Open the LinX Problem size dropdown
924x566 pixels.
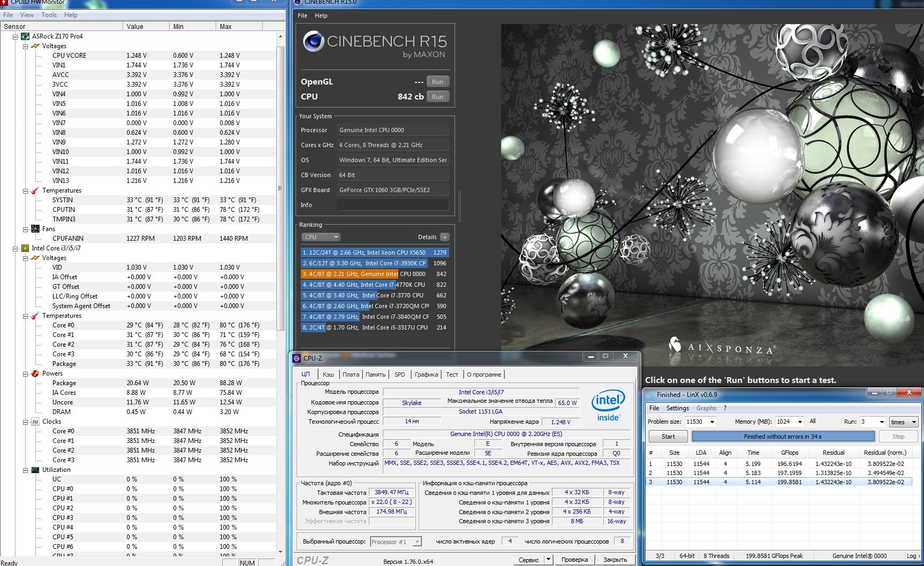(x=712, y=422)
